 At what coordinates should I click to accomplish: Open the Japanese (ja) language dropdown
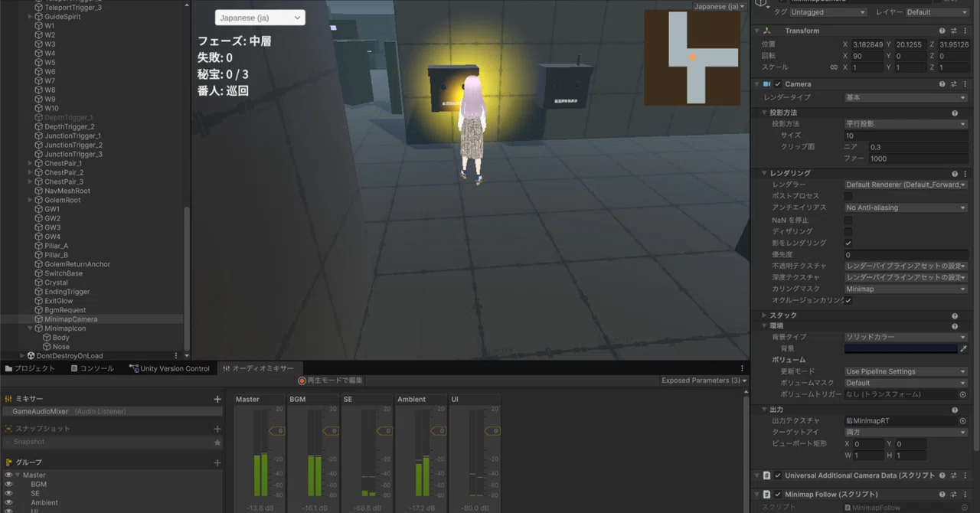tap(260, 18)
